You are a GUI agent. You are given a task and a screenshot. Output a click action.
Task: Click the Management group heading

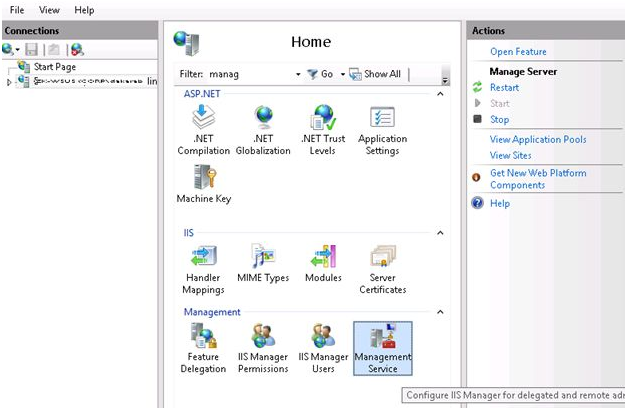coord(212,312)
